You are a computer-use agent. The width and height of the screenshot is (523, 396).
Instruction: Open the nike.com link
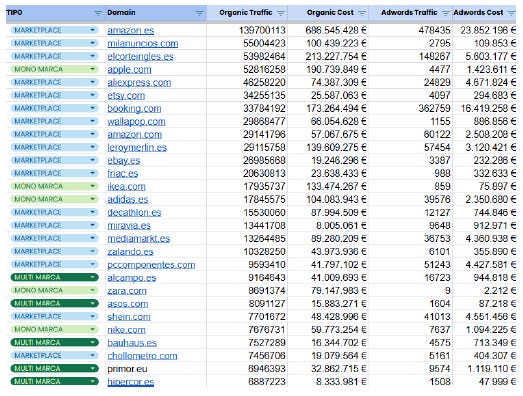coord(126,330)
